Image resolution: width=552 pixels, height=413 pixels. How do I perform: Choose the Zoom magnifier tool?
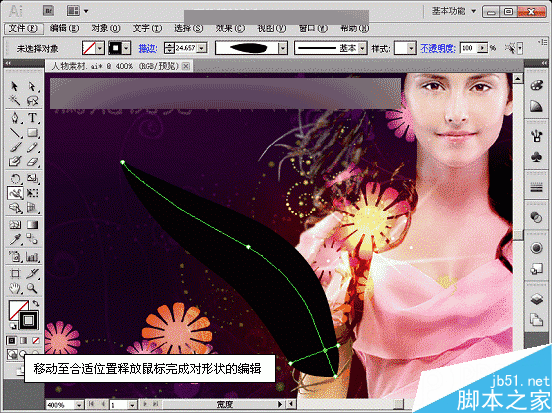click(x=32, y=289)
